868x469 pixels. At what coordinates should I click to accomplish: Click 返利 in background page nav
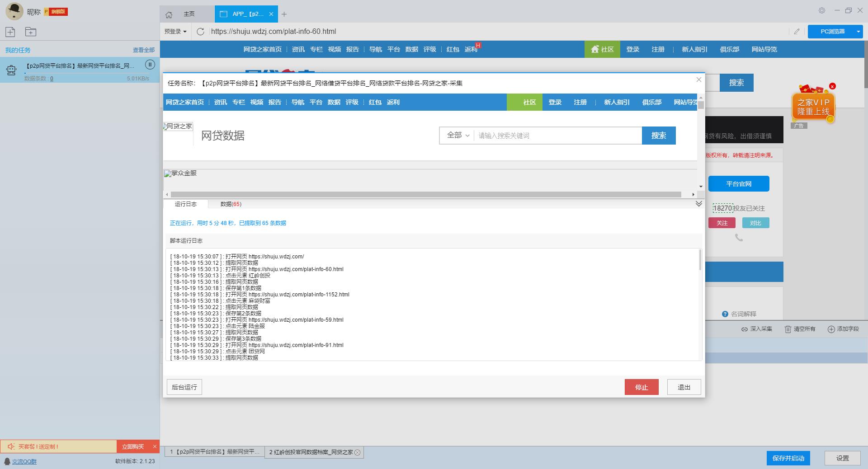tap(471, 49)
